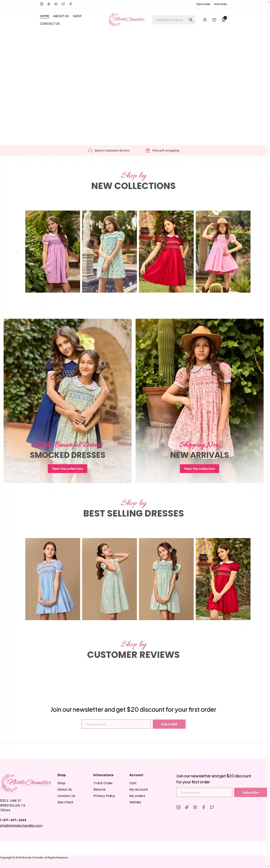Open YouTube icon in top bar

(56, 4)
